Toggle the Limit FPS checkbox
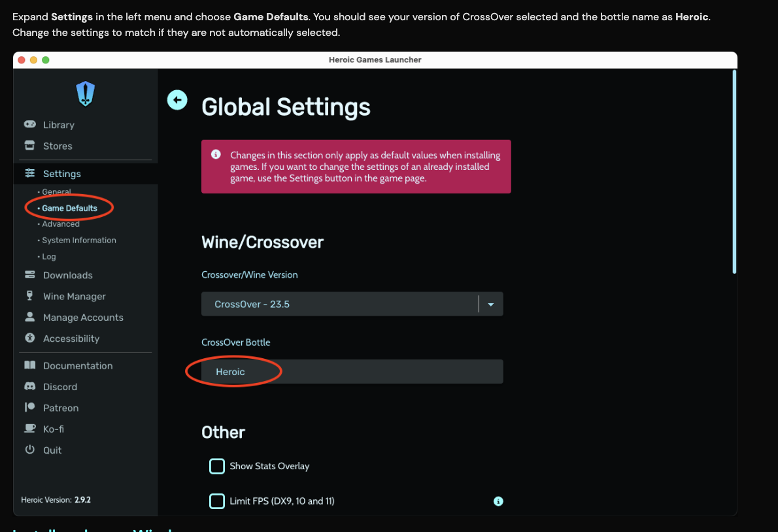This screenshot has height=532, width=778. pyautogui.click(x=217, y=501)
